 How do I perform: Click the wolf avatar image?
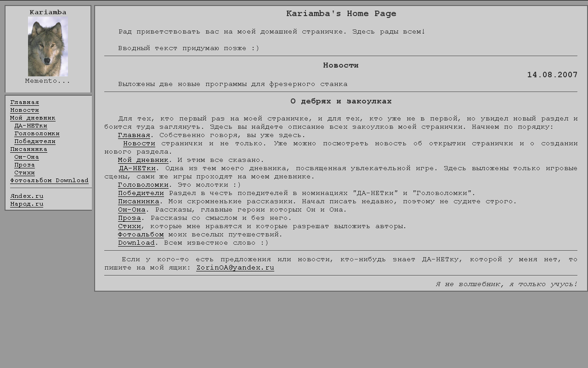point(48,46)
